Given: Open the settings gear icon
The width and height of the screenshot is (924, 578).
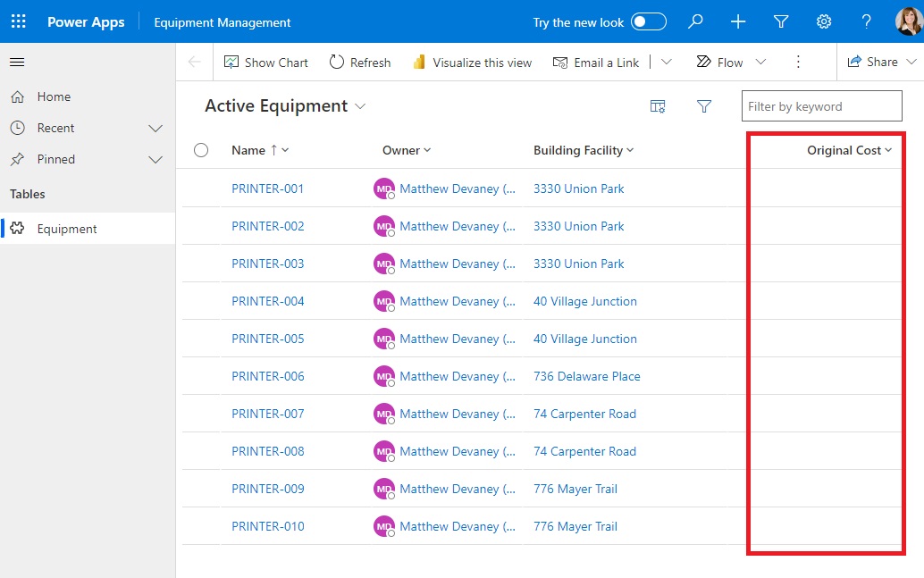Looking at the screenshot, I should (824, 21).
